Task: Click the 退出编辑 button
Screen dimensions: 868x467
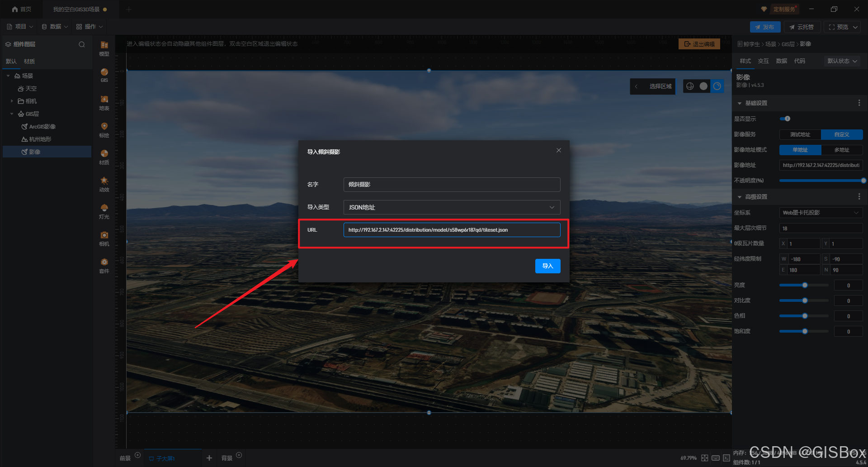Action: [x=699, y=44]
